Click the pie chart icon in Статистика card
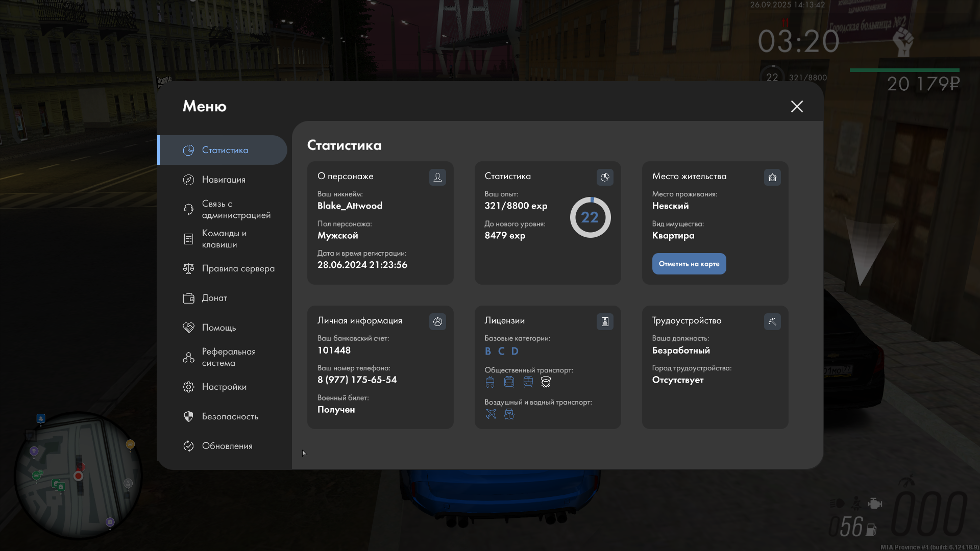This screenshot has width=980, height=551. point(605,177)
